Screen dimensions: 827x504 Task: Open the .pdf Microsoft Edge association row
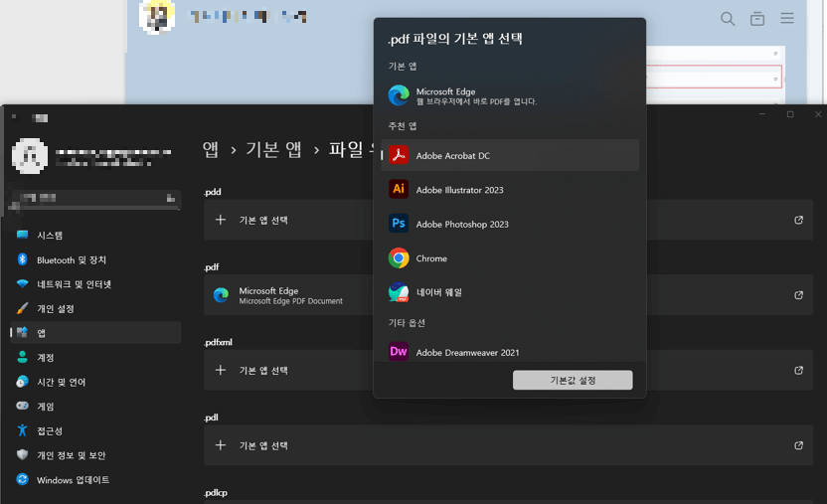click(509, 295)
